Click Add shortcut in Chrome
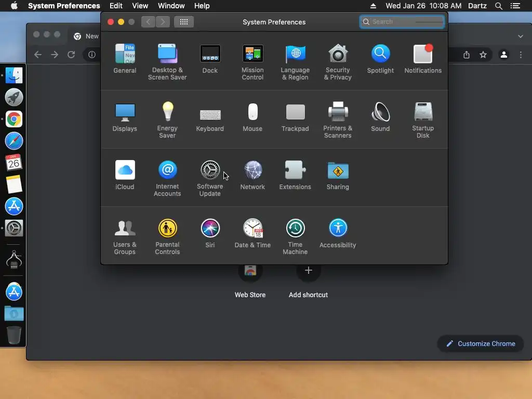Viewport: 532px width, 399px height. (308, 280)
